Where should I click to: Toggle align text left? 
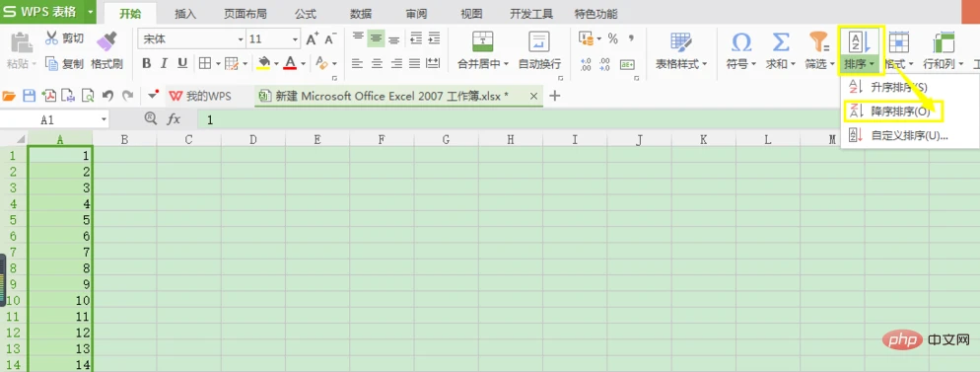coord(358,63)
